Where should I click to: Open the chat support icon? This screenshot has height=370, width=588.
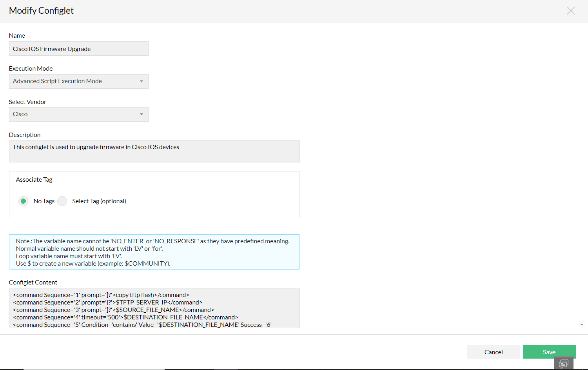(563, 363)
